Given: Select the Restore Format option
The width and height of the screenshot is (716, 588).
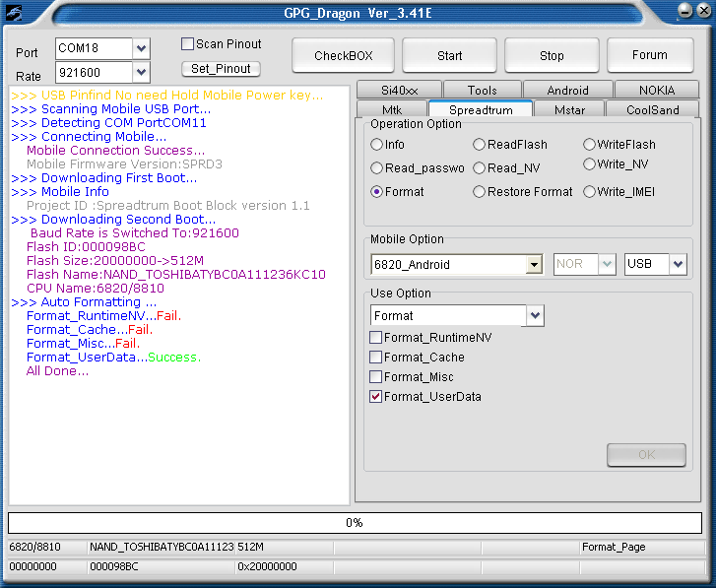Looking at the screenshot, I should pyautogui.click(x=480, y=192).
